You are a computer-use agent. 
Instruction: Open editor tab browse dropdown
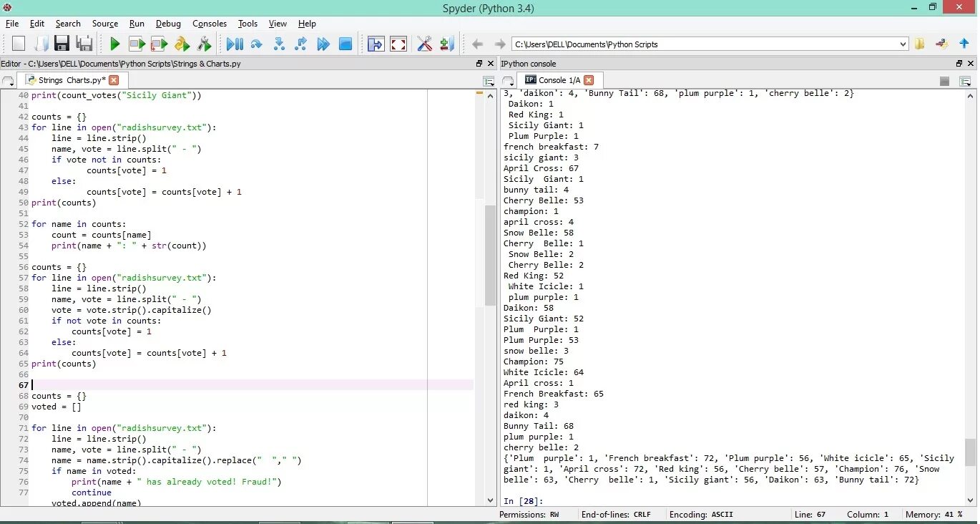click(8, 81)
